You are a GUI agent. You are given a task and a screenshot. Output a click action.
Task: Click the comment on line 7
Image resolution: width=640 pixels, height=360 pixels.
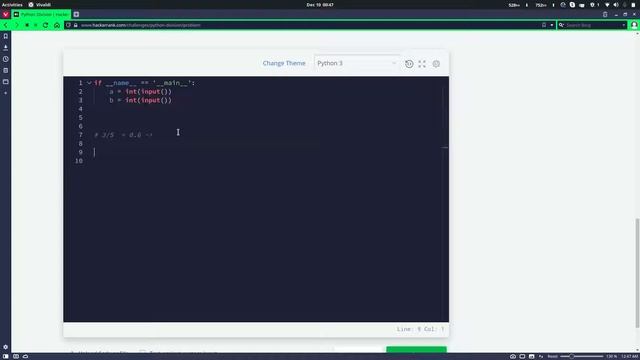(123, 135)
